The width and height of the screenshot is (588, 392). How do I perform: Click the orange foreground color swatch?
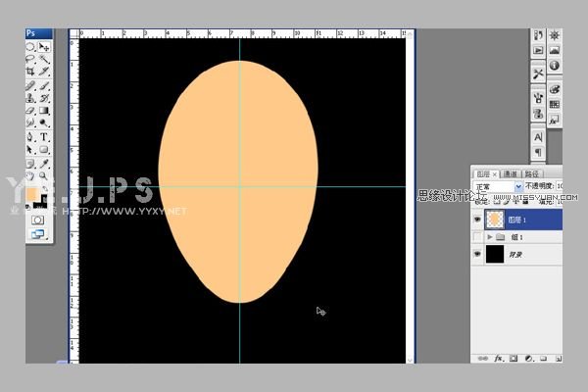point(32,193)
